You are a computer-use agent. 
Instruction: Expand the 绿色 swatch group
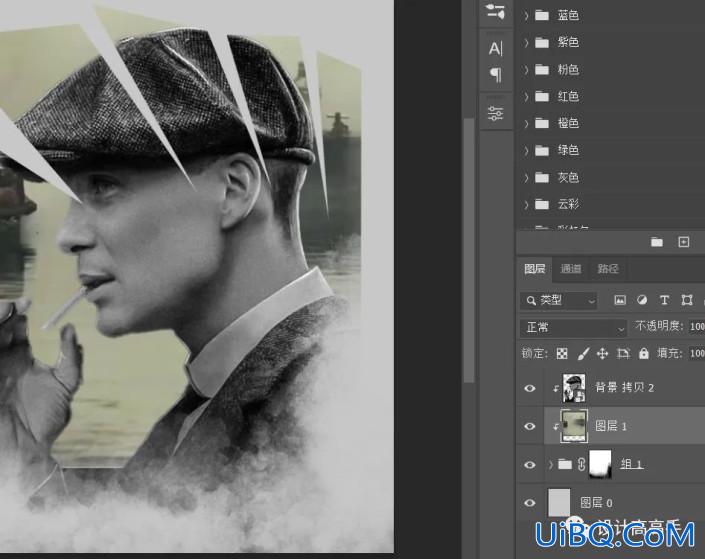pyautogui.click(x=526, y=150)
